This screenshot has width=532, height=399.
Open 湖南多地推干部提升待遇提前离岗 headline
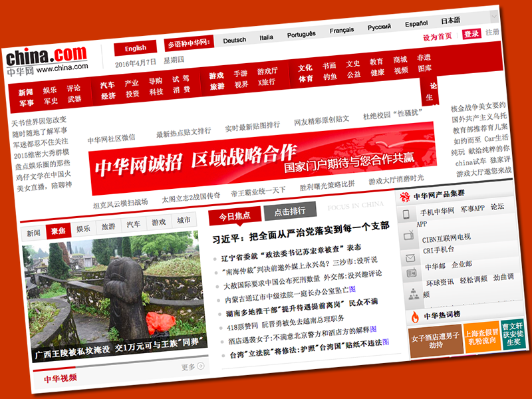tap(302, 307)
